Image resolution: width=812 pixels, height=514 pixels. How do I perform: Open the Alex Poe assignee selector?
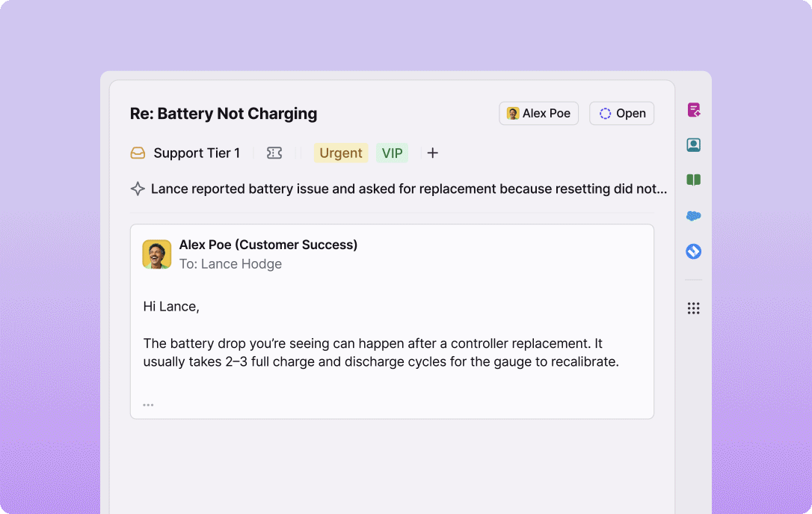click(538, 114)
